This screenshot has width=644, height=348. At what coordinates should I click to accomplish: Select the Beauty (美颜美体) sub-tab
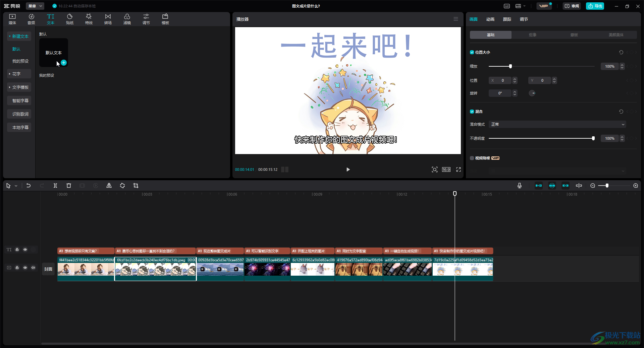pyautogui.click(x=616, y=35)
